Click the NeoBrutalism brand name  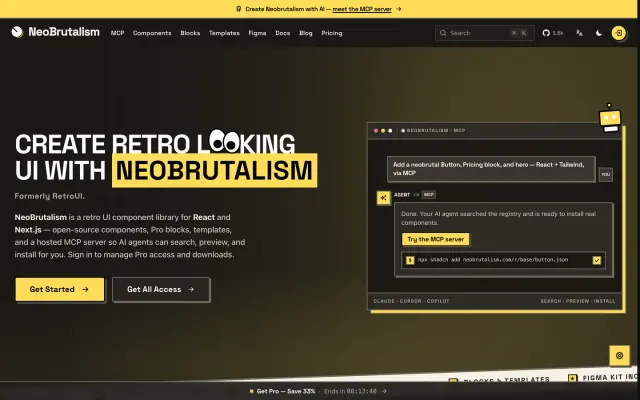pyautogui.click(x=64, y=32)
